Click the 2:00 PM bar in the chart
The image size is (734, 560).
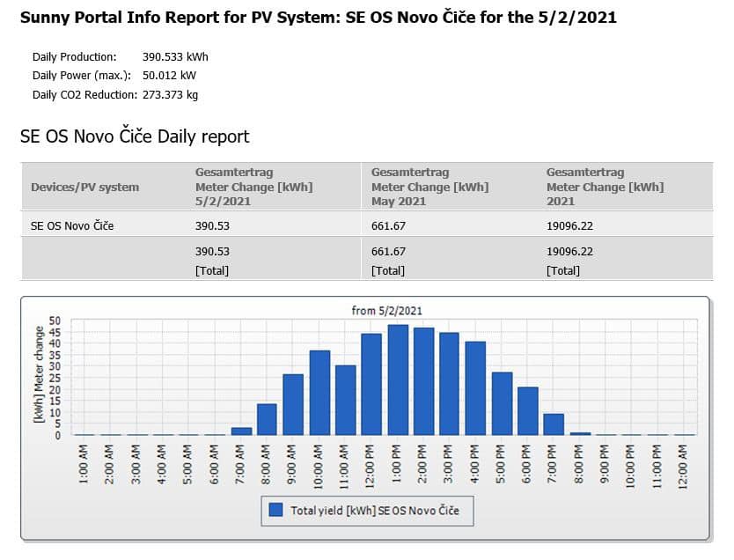pos(423,381)
